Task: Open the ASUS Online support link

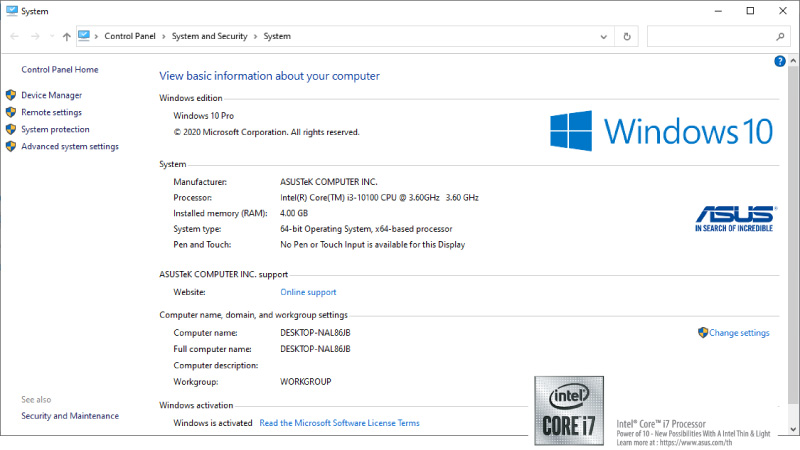Action: pyautogui.click(x=308, y=292)
